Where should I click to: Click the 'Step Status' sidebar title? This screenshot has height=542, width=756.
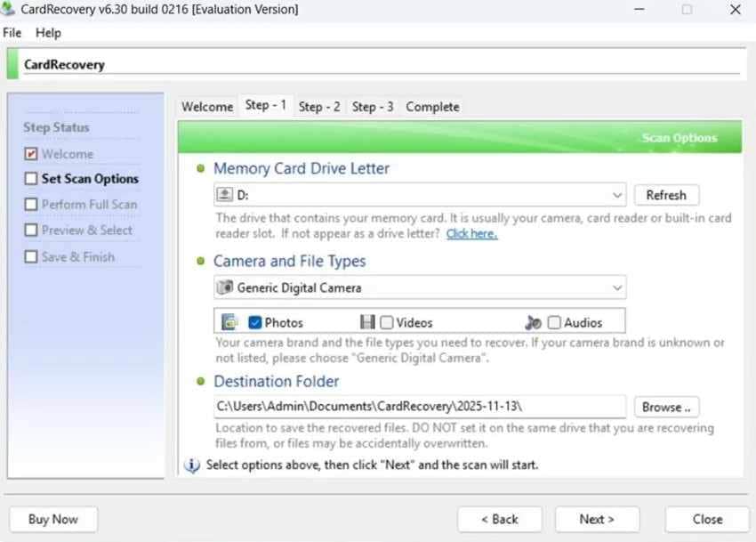pos(56,127)
